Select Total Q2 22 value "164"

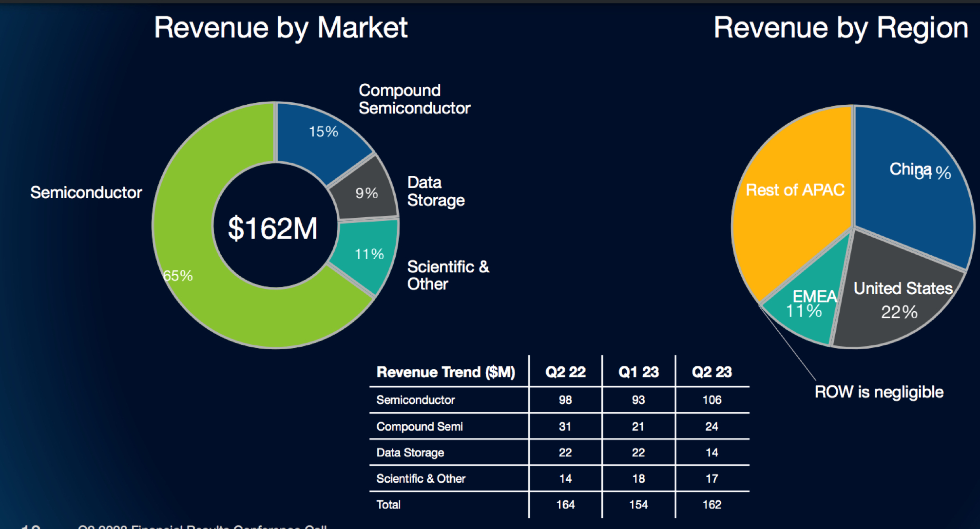coord(565,505)
